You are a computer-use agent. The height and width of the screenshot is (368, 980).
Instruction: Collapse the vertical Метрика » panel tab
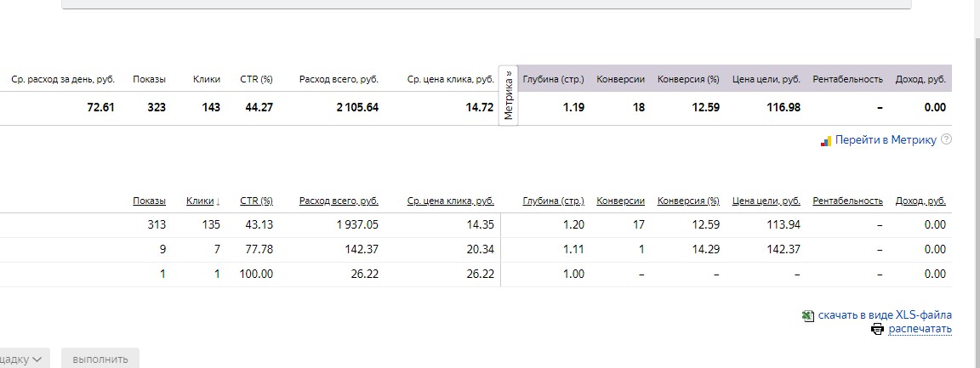(x=509, y=95)
